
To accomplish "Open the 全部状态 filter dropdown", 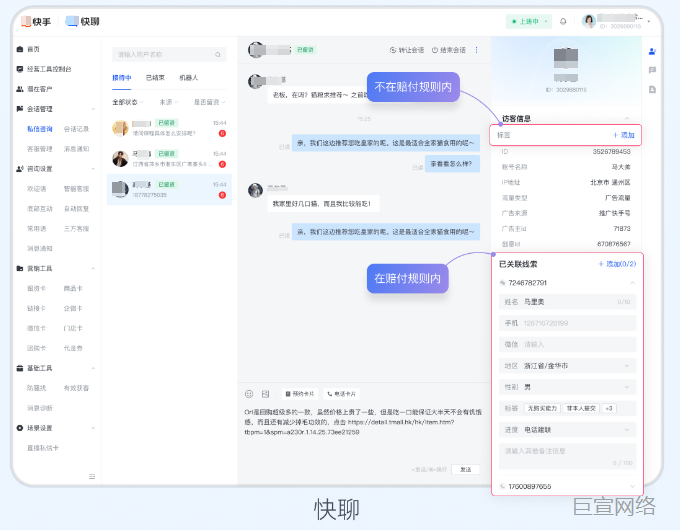I will point(127,102).
